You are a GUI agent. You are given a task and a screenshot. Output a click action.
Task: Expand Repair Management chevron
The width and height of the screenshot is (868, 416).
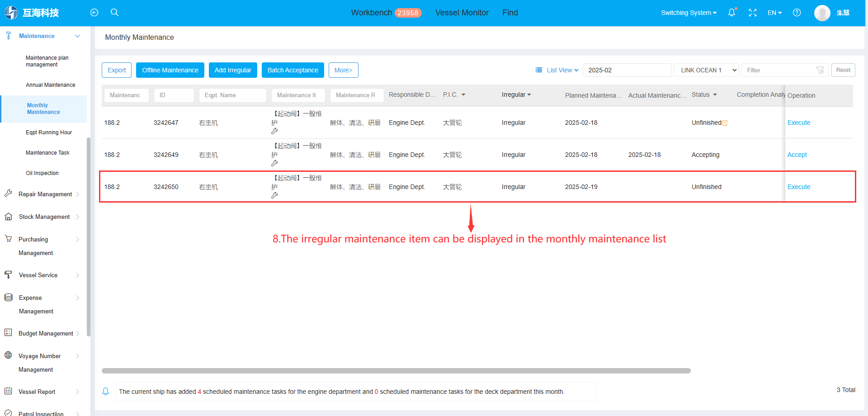click(77, 194)
